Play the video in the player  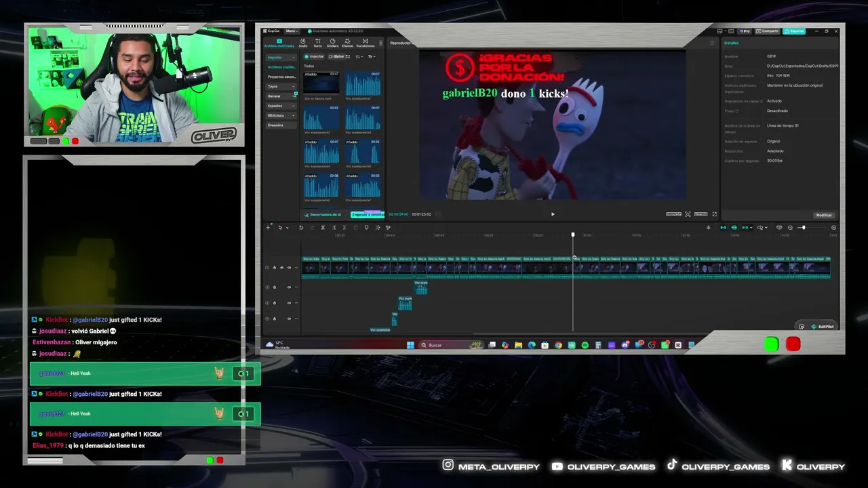tap(553, 214)
